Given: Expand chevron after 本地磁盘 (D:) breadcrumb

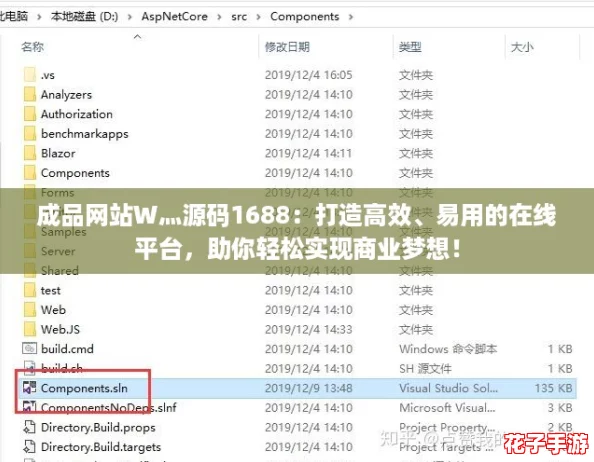Looking at the screenshot, I should click(130, 17).
